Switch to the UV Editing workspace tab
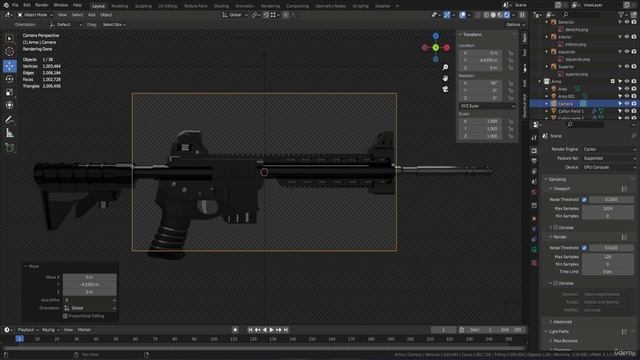Viewport: 640px width, 360px height. click(x=168, y=6)
